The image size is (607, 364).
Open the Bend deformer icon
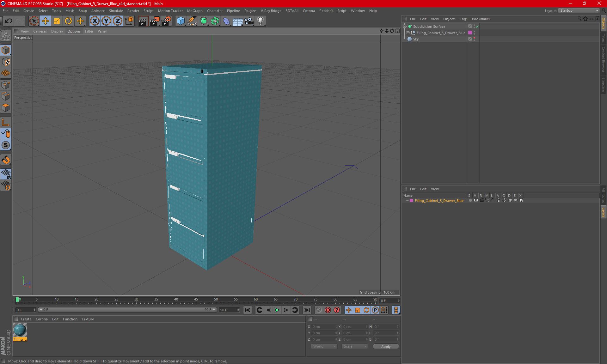[226, 21]
